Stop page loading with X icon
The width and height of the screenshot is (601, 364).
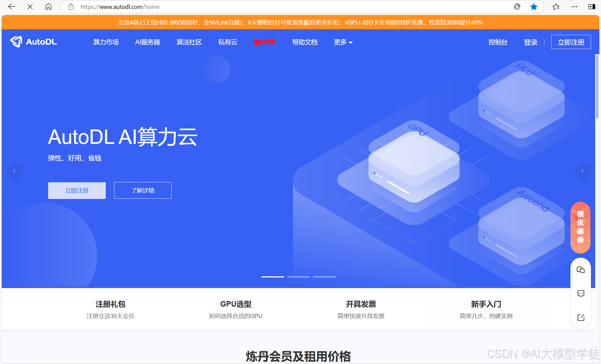[30, 7]
